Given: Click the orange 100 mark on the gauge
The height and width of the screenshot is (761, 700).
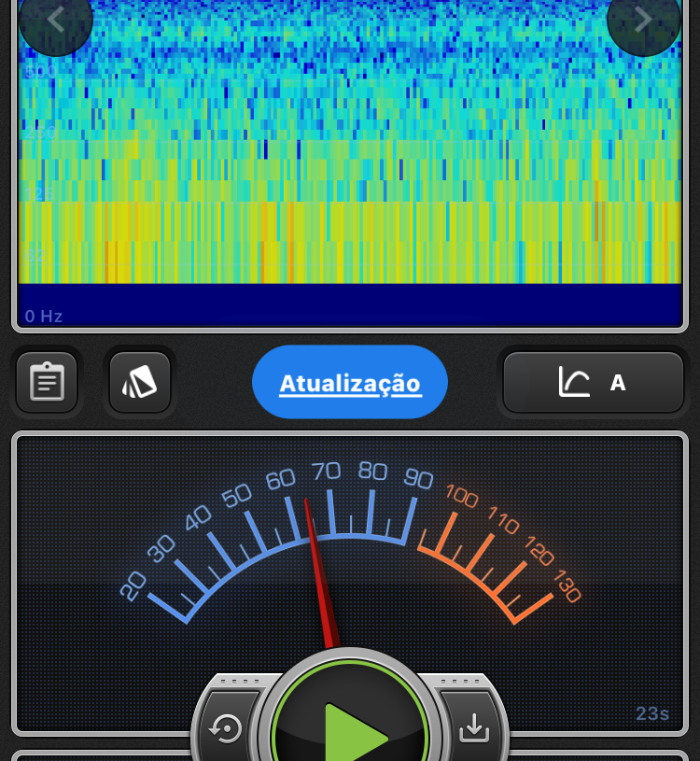Looking at the screenshot, I should pos(461,495).
